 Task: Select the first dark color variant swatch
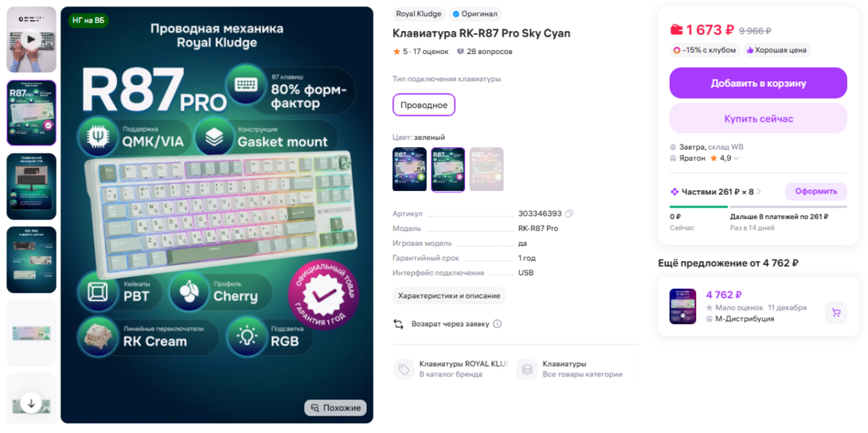coord(409,170)
